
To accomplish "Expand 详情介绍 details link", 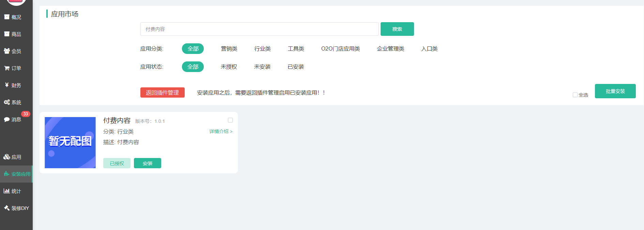I will click(221, 131).
